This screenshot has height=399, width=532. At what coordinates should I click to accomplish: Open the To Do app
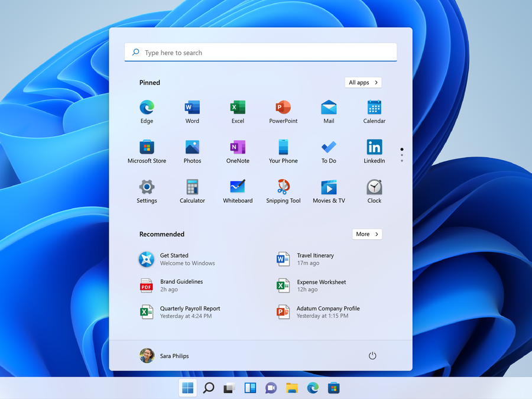pyautogui.click(x=329, y=152)
